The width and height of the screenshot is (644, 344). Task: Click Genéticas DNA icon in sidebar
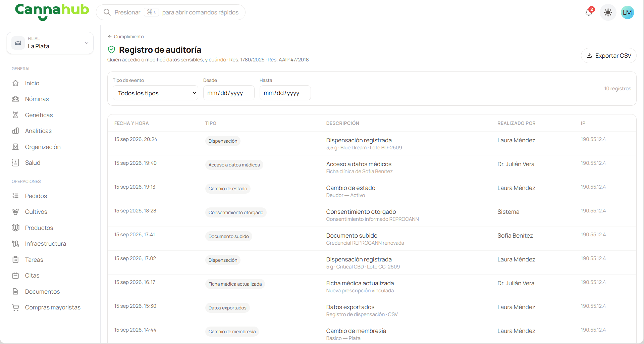pyautogui.click(x=15, y=115)
